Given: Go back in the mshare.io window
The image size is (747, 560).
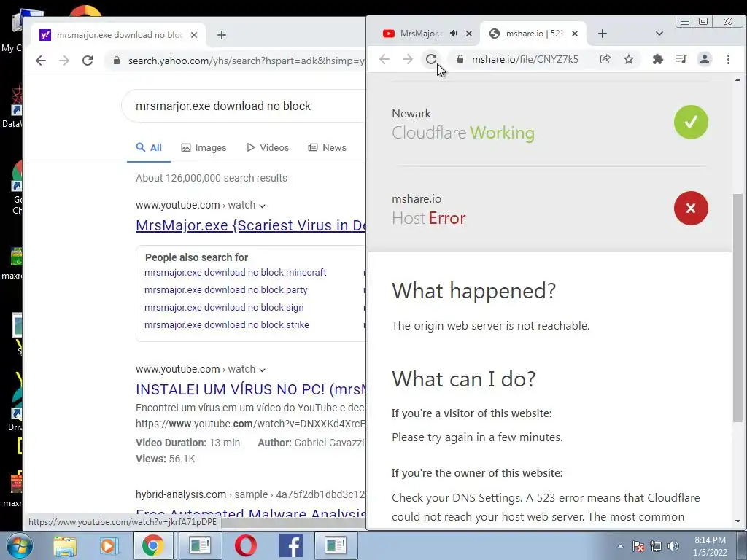Looking at the screenshot, I should (x=384, y=59).
